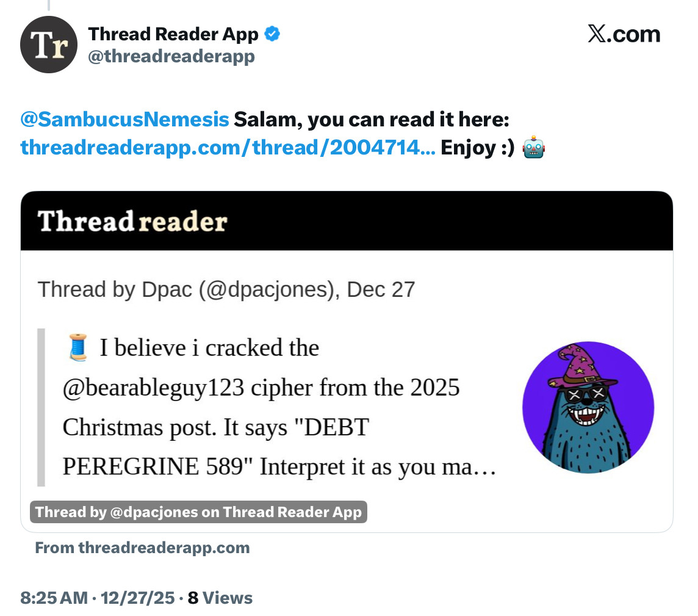Click the blue verified checkmark badge
This screenshot has width=698, height=616.
(x=272, y=35)
